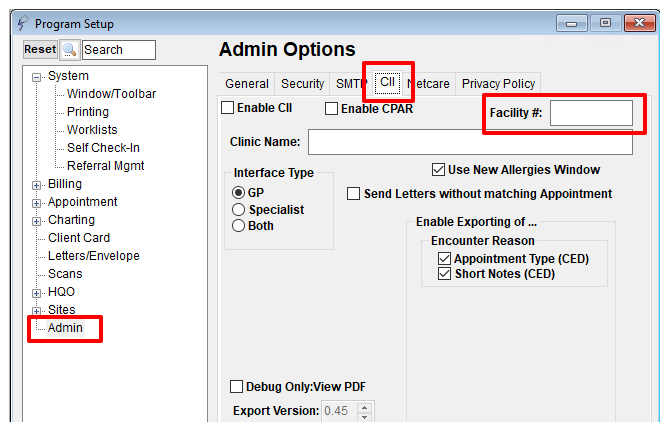667x431 pixels.
Task: Uncheck Use New Allergies Window
Action: pyautogui.click(x=438, y=170)
